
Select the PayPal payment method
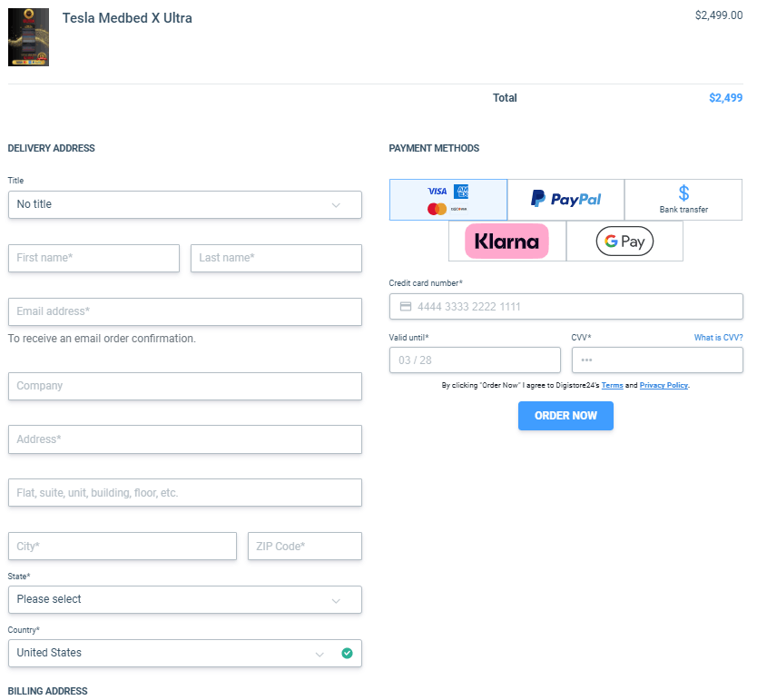pyautogui.click(x=565, y=199)
